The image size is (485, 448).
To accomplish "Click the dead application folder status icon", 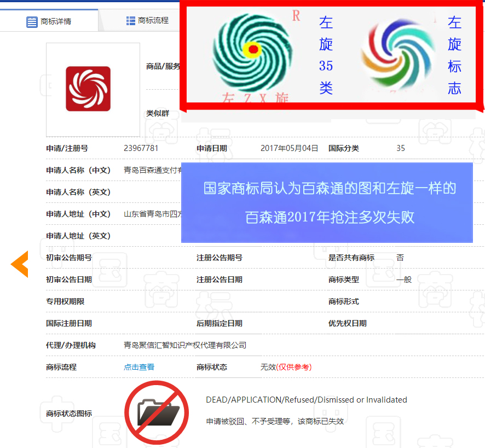I will 157,413.
